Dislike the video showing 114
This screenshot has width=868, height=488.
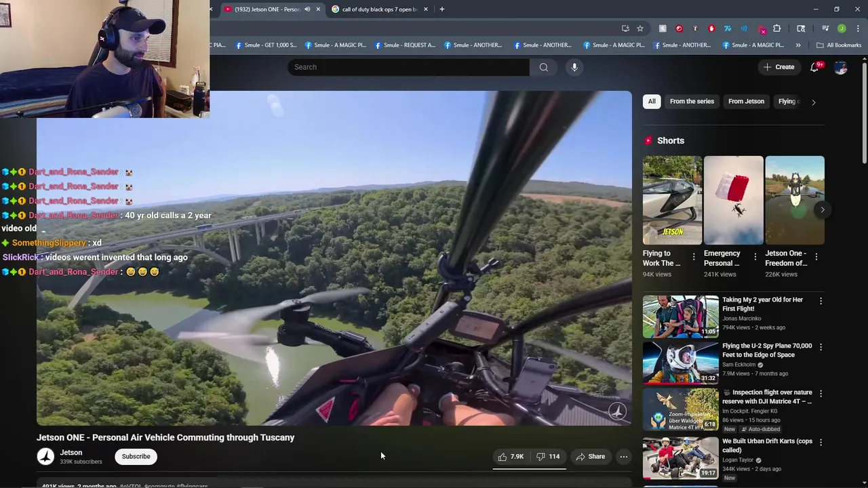coord(548,457)
